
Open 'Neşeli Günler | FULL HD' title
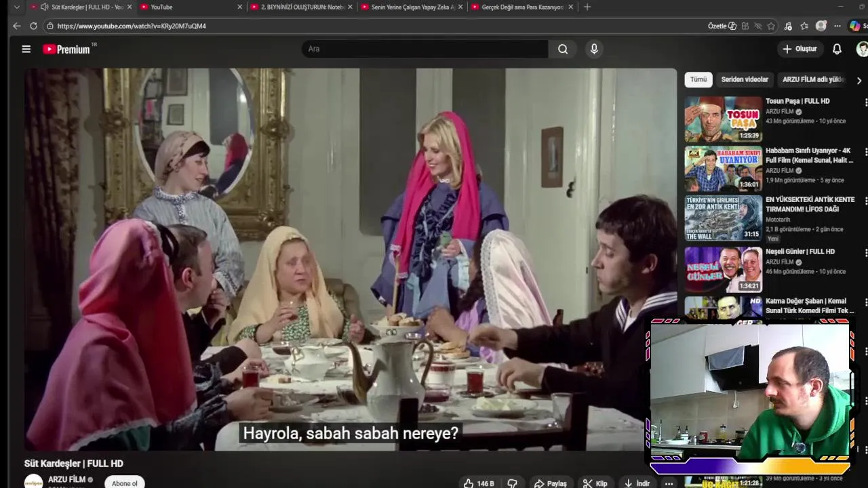800,251
